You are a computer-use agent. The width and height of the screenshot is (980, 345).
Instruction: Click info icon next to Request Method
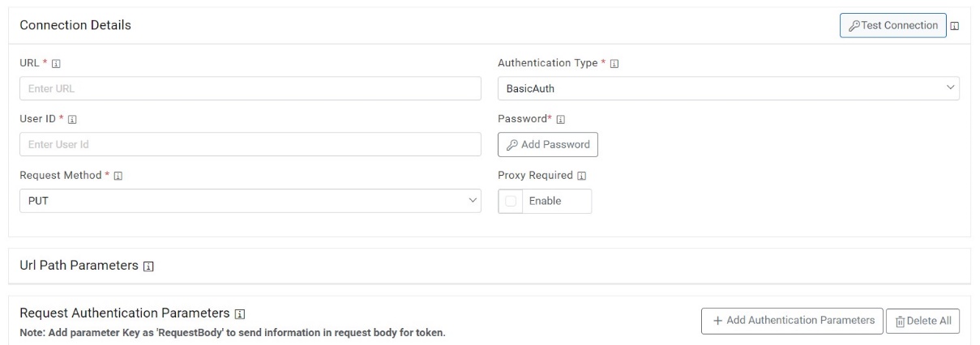[x=118, y=176]
